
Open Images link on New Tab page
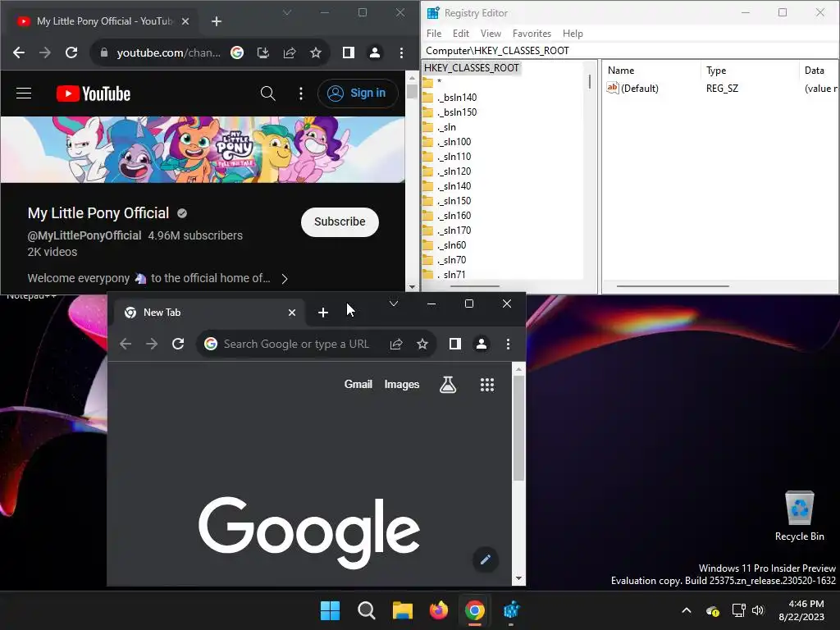coord(402,384)
